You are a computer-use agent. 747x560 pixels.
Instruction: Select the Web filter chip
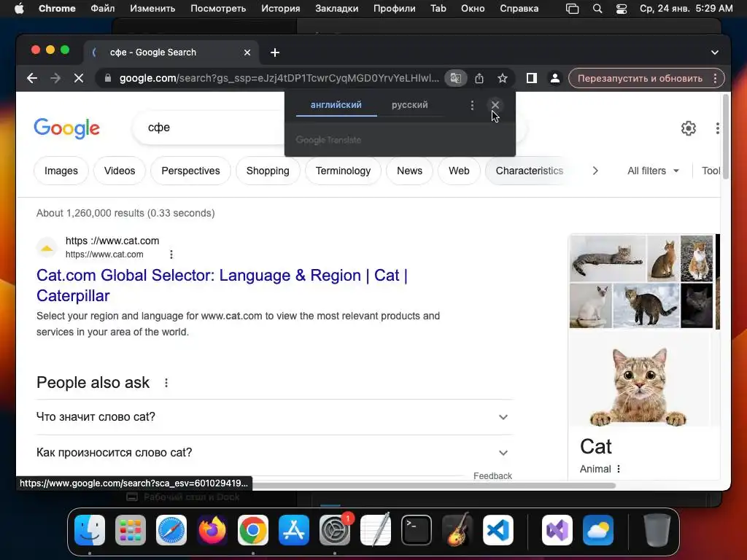click(x=459, y=171)
